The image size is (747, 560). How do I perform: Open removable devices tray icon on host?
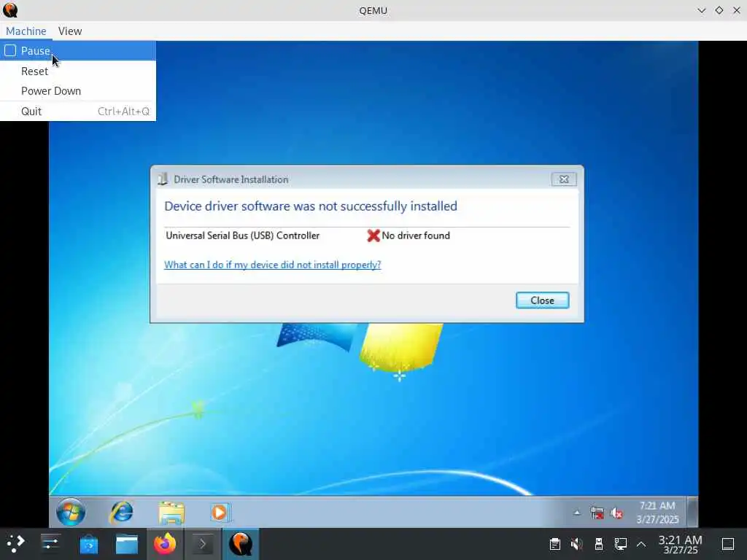599,544
